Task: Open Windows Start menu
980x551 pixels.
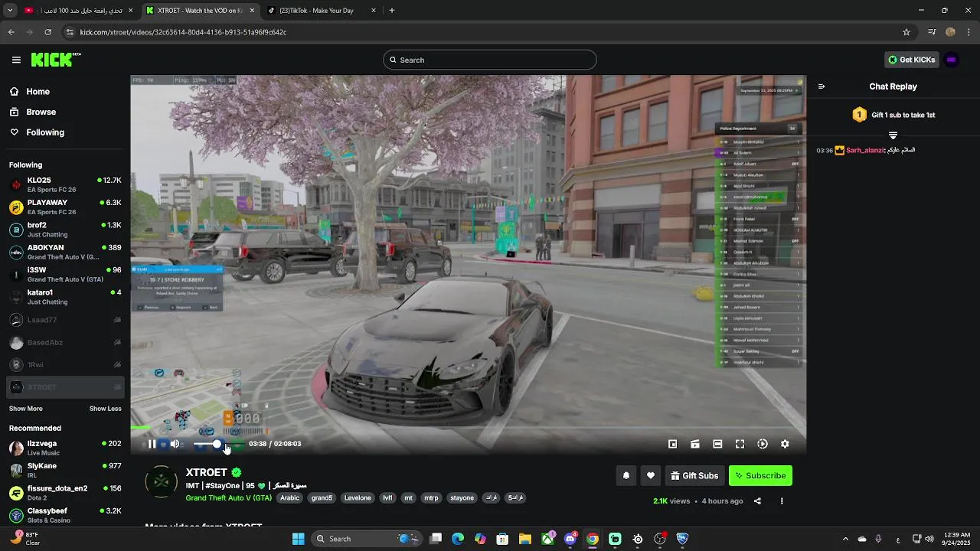Action: pos(298,539)
